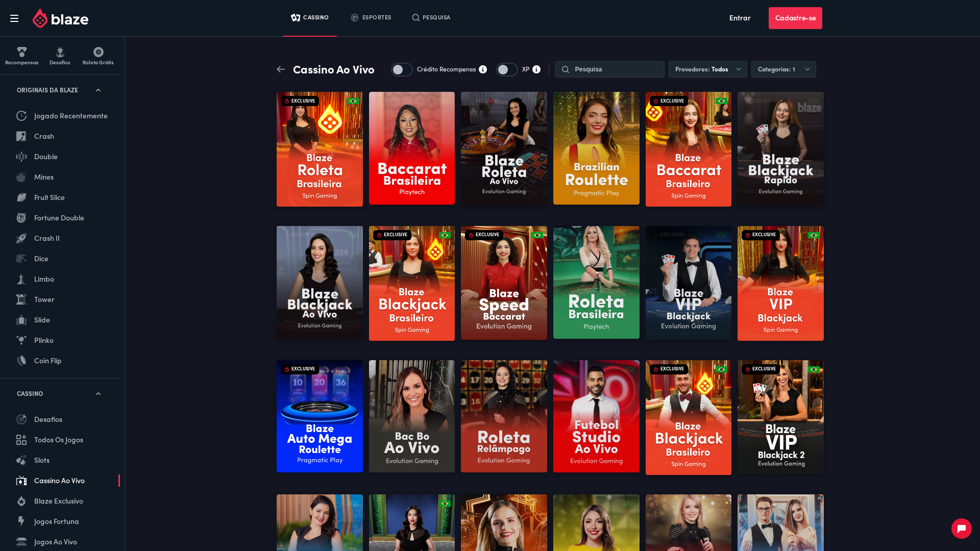Open the live chat support bubble
Viewport: 980px width, 551px height.
click(962, 529)
